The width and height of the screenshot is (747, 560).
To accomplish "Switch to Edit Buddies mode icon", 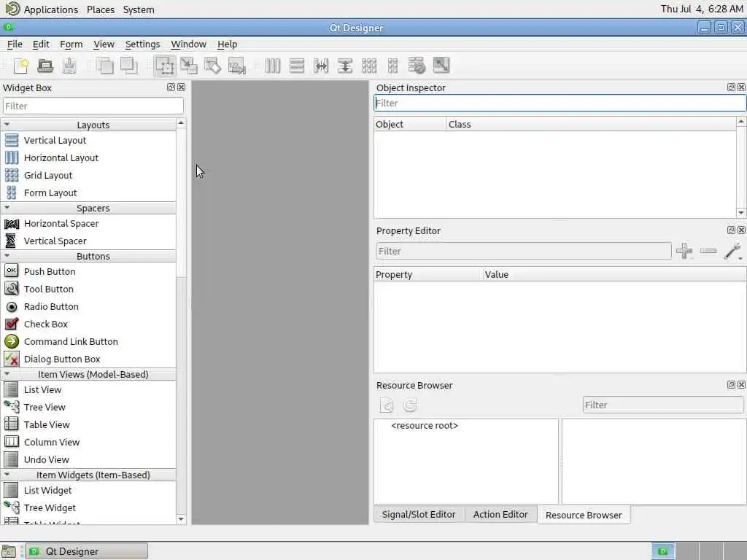I will point(212,66).
